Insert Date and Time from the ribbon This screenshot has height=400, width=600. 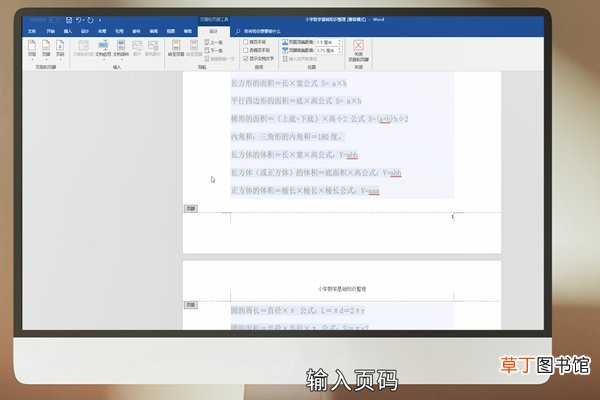click(83, 48)
